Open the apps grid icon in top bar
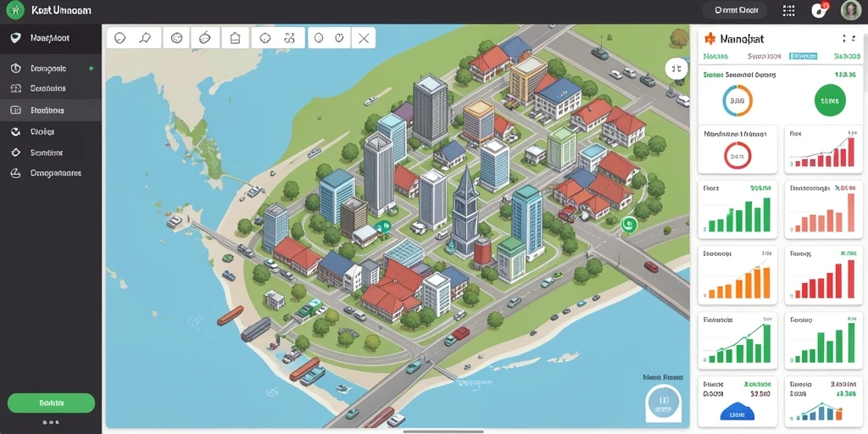Image resolution: width=868 pixels, height=434 pixels. 789,10
